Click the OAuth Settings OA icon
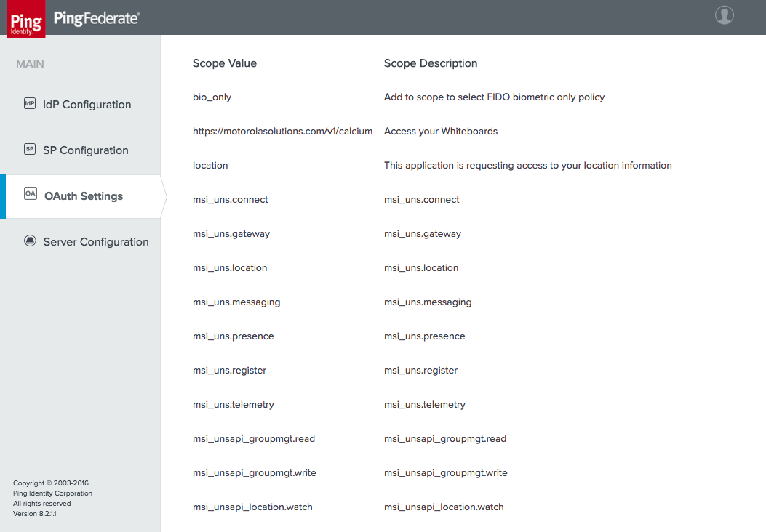766x532 pixels. point(31,193)
